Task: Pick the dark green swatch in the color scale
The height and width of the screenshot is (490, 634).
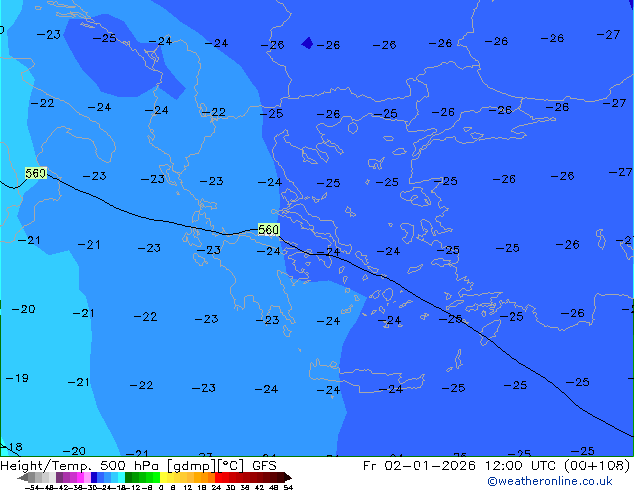Action: point(129,477)
